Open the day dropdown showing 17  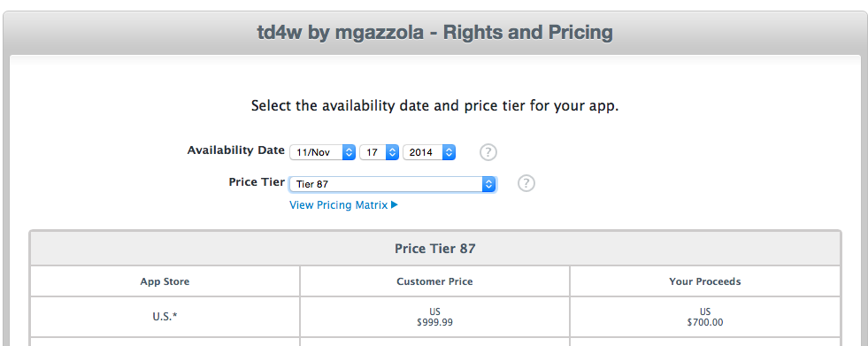click(380, 151)
